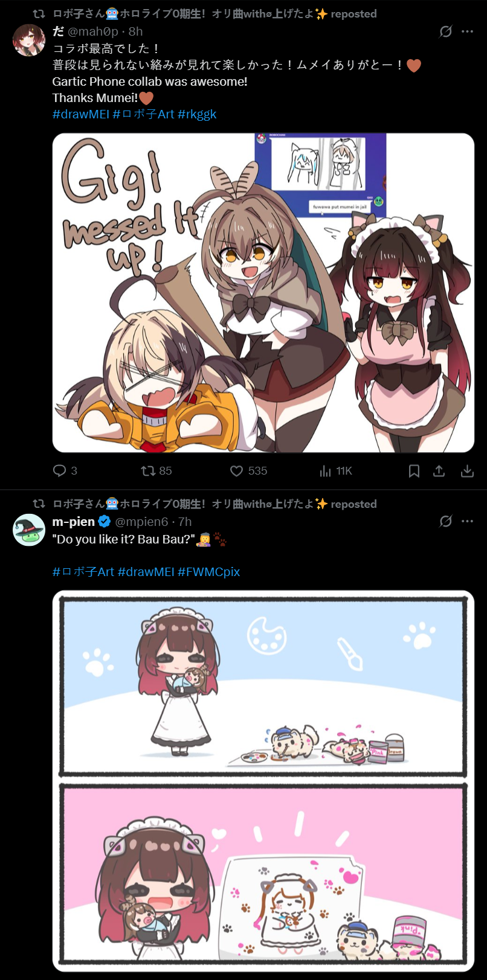
Task: Open more options on m-pien post
Action: [467, 521]
